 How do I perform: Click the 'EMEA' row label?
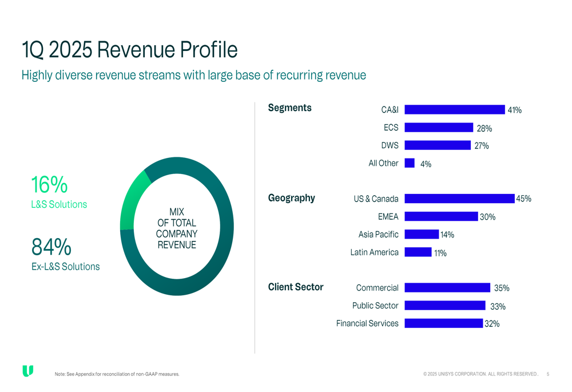point(388,217)
